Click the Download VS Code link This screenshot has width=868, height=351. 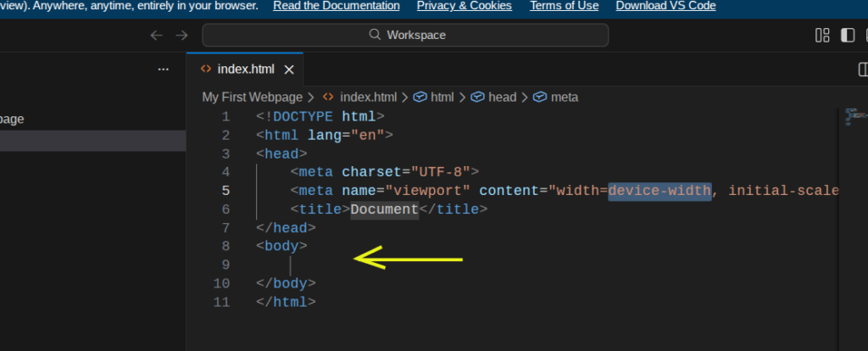665,6
